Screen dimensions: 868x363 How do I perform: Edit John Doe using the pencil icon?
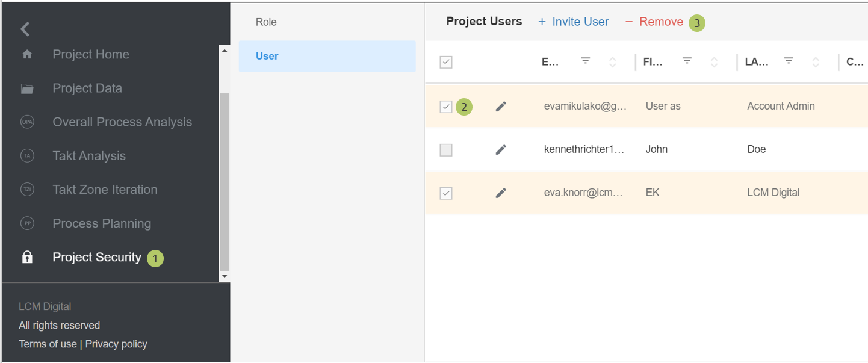click(501, 150)
